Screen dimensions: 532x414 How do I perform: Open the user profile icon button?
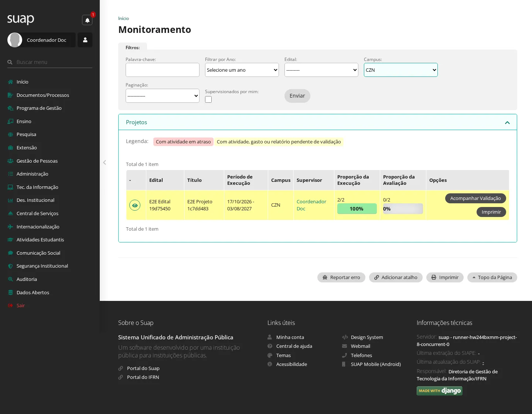click(85, 40)
